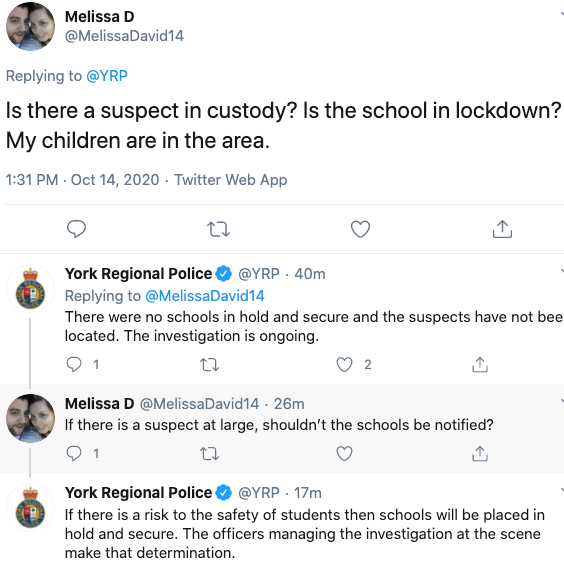Like Melissa D's suspect at large tweet
The width and height of the screenshot is (564, 568).
pos(344,454)
